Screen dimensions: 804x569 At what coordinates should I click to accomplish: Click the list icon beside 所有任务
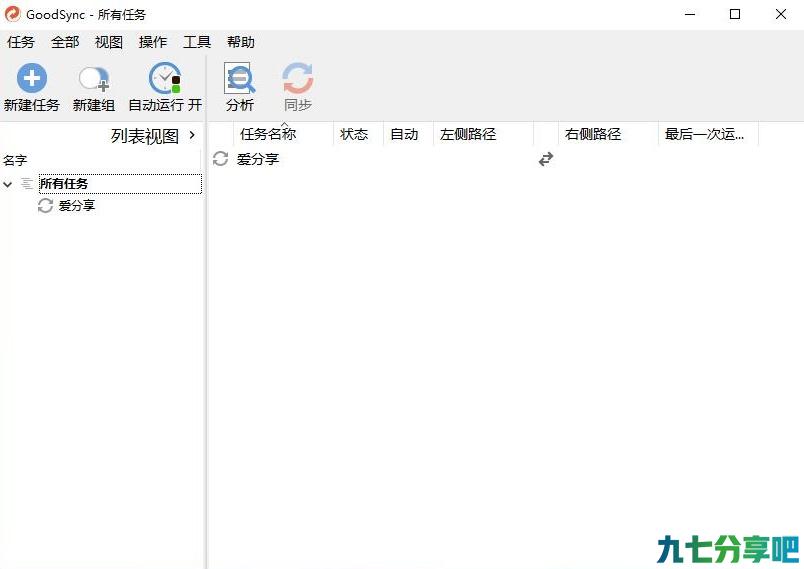[x=27, y=184]
